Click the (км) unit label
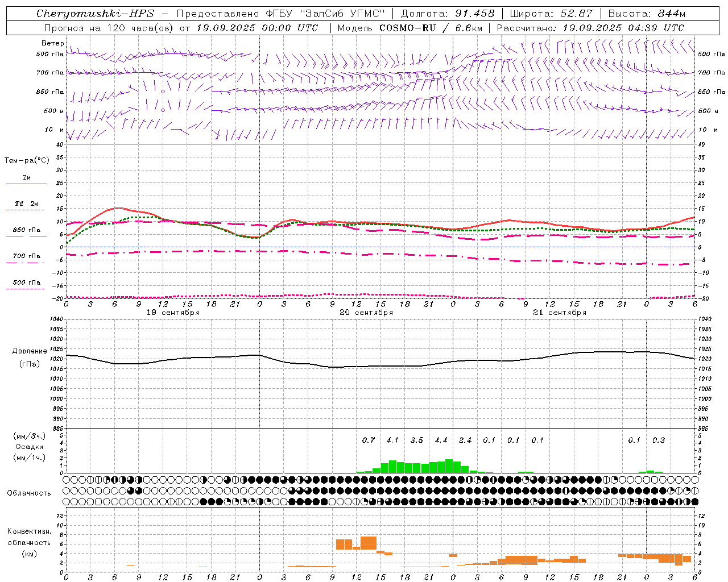 (x=30, y=554)
